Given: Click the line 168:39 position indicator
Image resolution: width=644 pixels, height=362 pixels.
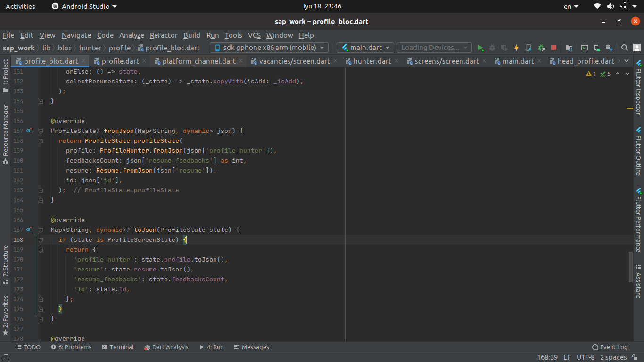Looking at the screenshot, I should [x=547, y=357].
